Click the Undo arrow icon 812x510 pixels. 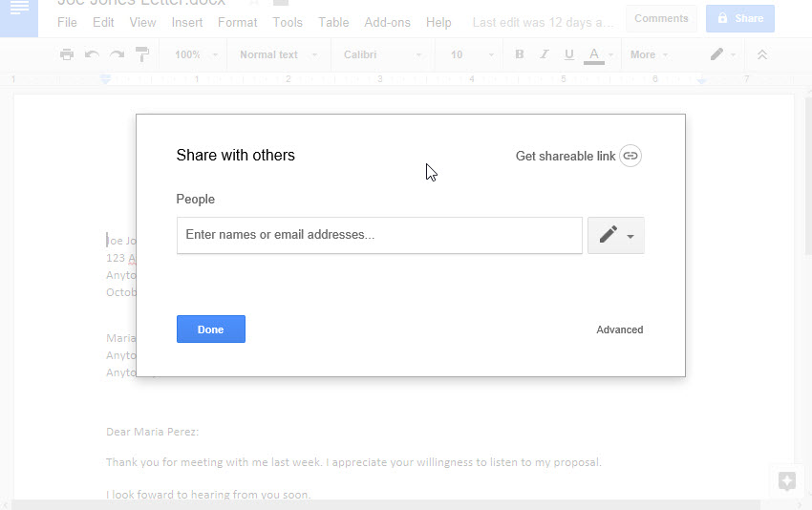coord(93,54)
